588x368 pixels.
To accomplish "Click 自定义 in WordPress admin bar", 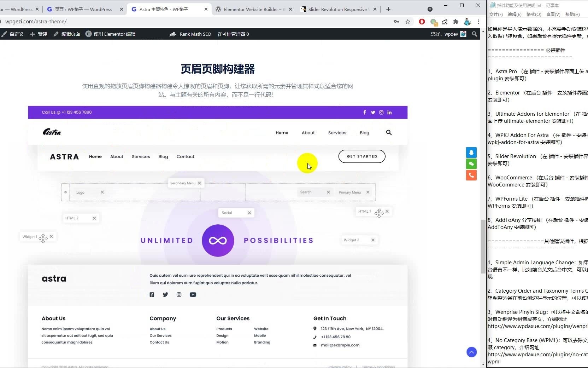I will point(13,34).
